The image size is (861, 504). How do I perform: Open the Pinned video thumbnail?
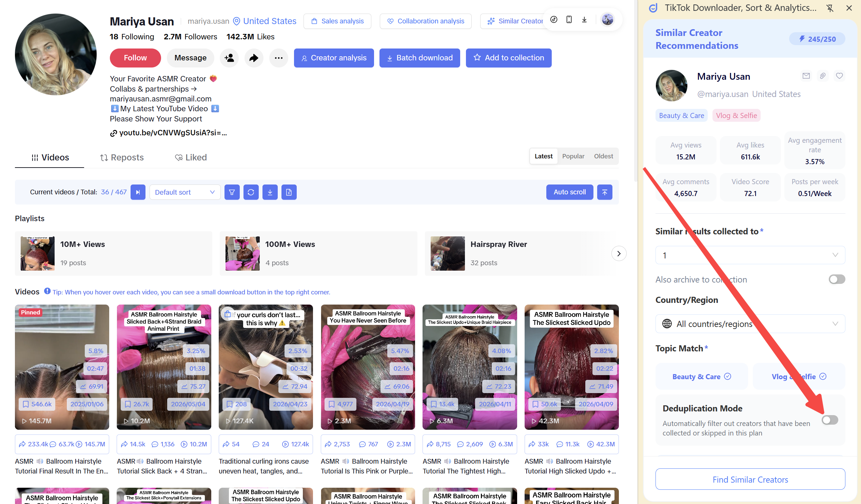62,367
